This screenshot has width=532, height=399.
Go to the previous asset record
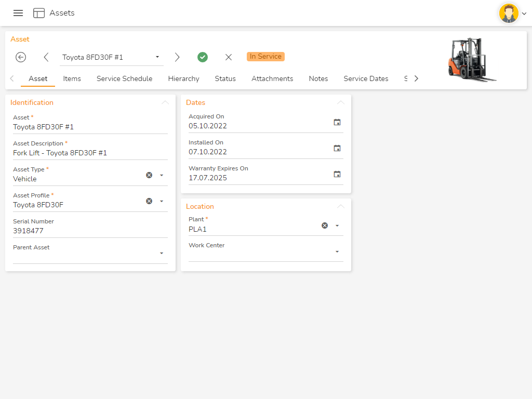click(46, 57)
